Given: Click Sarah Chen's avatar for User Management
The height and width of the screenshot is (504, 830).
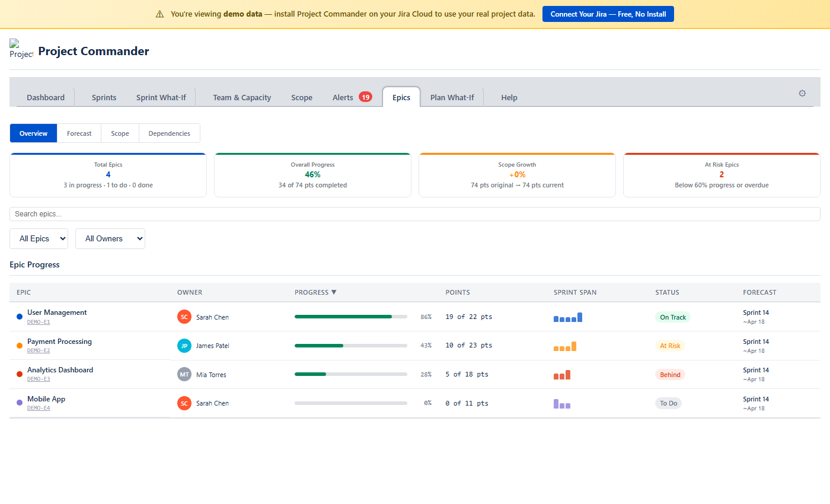Looking at the screenshot, I should pos(184,317).
